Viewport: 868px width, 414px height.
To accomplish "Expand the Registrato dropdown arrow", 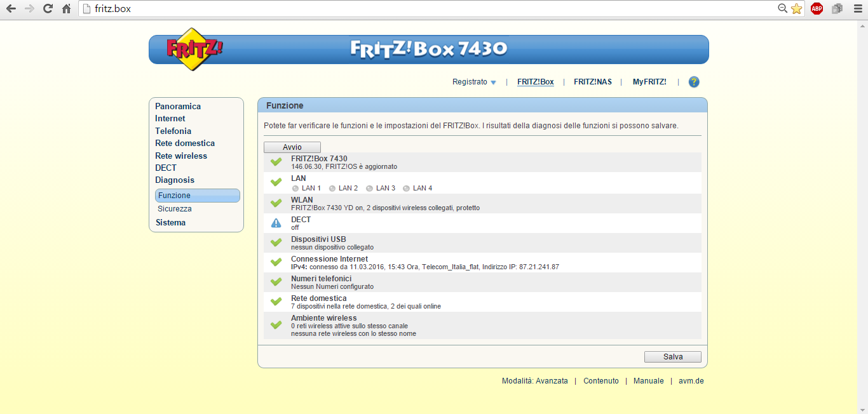I will tap(493, 83).
